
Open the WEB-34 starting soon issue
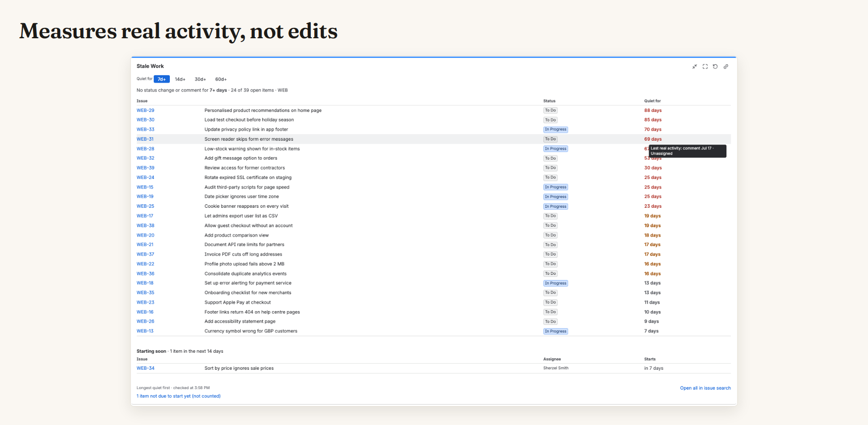pos(145,368)
